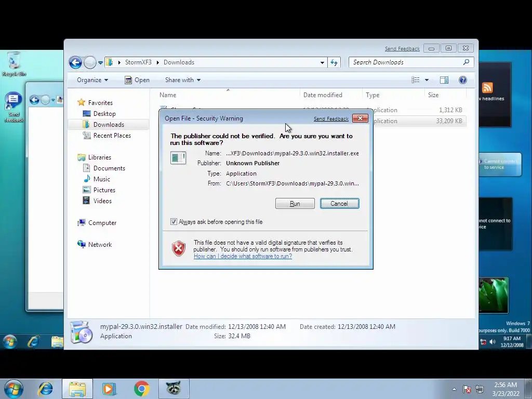The image size is (532, 399).
Task: Click the Run button in security warning
Action: [295, 204]
